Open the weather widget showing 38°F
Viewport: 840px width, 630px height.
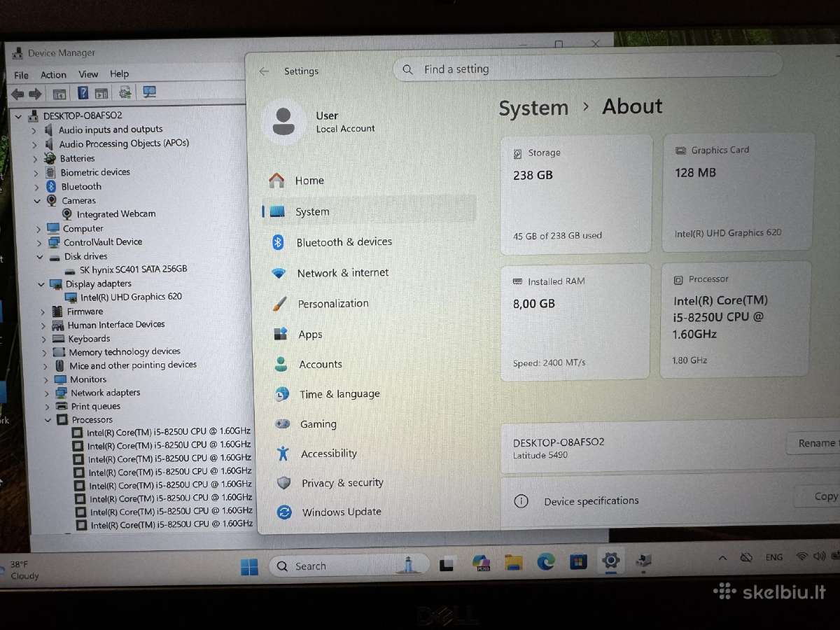21,570
